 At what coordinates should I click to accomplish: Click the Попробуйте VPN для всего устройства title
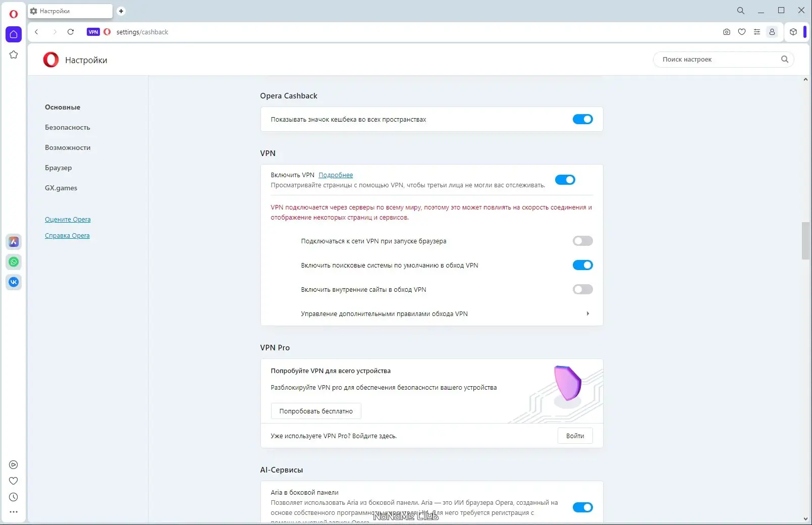[x=331, y=371]
